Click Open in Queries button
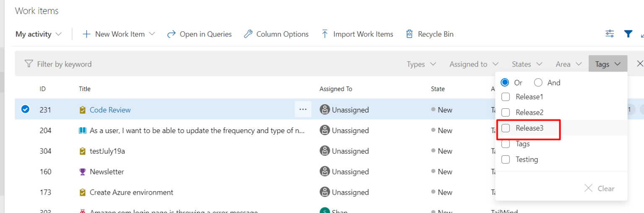This screenshot has width=644, height=213. point(199,34)
